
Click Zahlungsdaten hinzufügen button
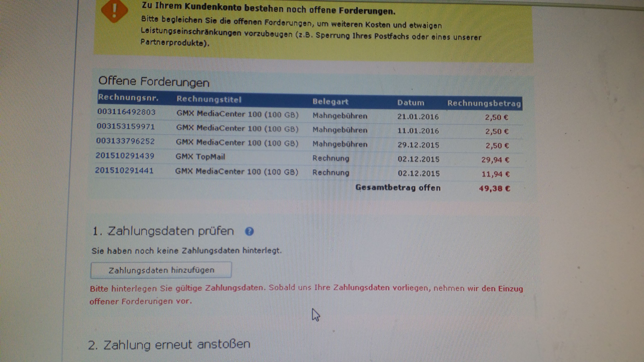[161, 270]
